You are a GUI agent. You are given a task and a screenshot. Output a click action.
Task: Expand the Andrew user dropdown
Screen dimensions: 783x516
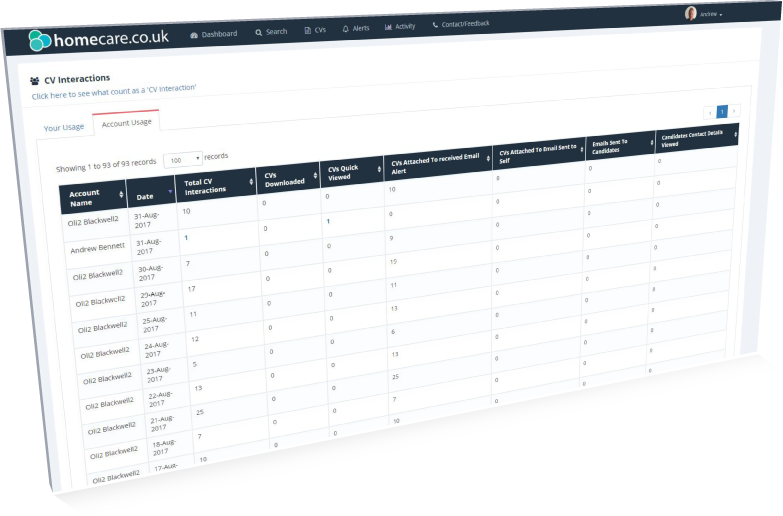coord(711,14)
